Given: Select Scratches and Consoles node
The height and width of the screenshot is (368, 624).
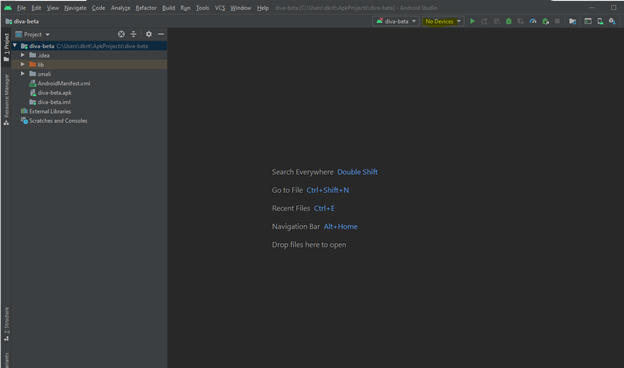Looking at the screenshot, I should pos(54,121).
